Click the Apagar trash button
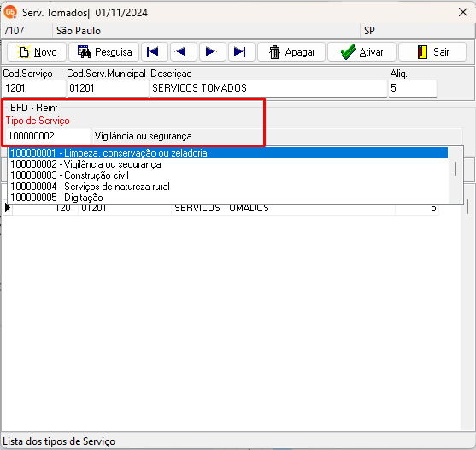 tap(291, 52)
